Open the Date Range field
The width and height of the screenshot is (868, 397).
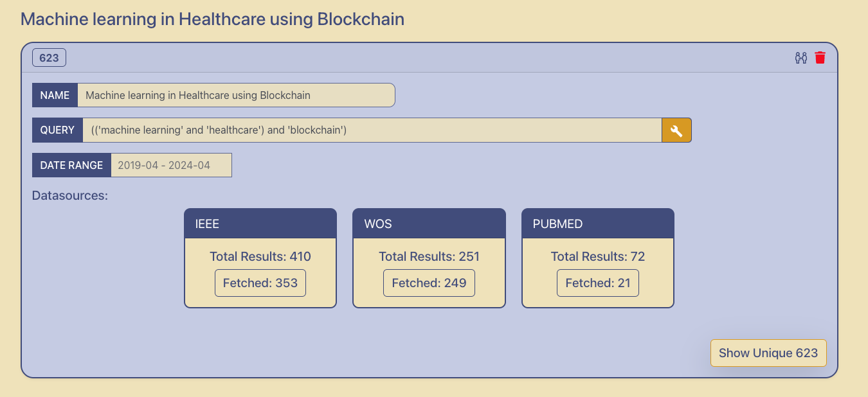point(171,165)
